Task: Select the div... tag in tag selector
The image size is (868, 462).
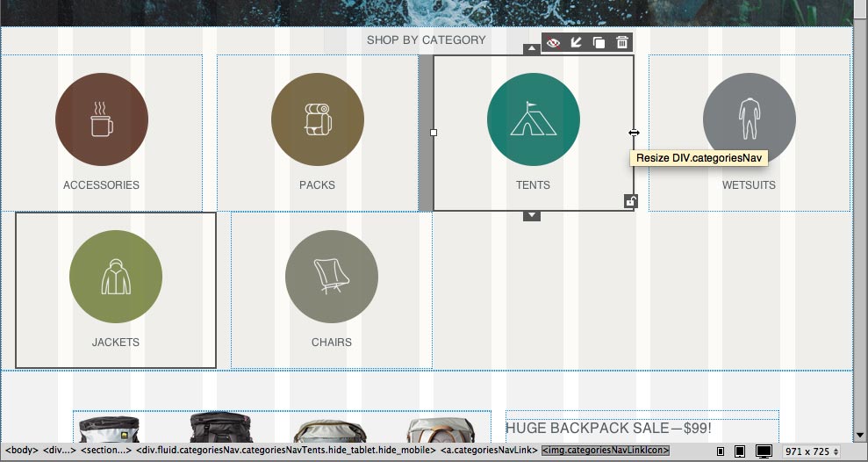Action: [59, 450]
